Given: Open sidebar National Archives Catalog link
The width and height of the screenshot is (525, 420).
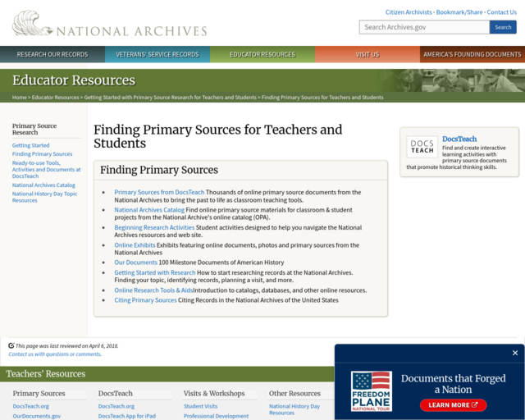Looking at the screenshot, I should pos(43,185).
